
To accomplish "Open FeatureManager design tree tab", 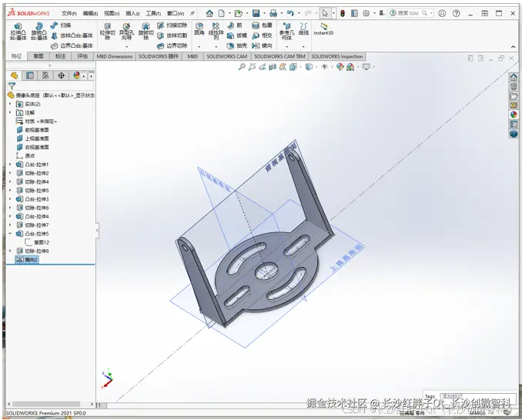I will [x=14, y=75].
